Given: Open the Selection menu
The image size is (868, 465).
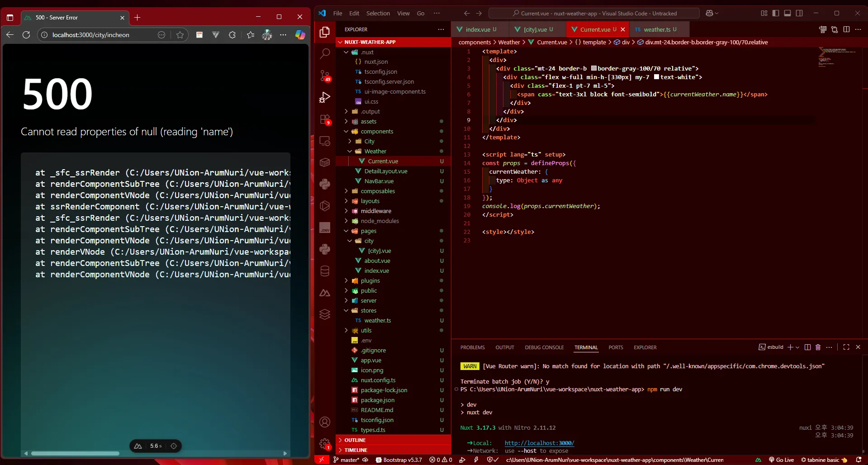Looking at the screenshot, I should tap(378, 13).
